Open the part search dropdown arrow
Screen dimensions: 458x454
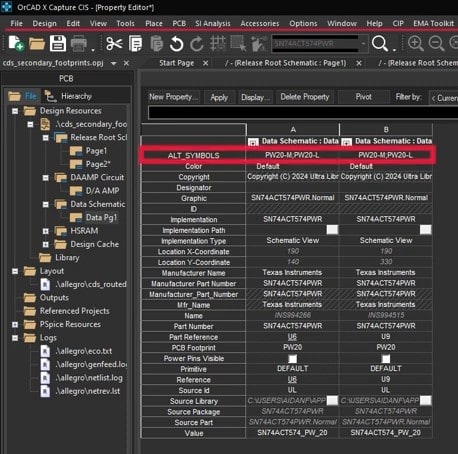(363, 43)
